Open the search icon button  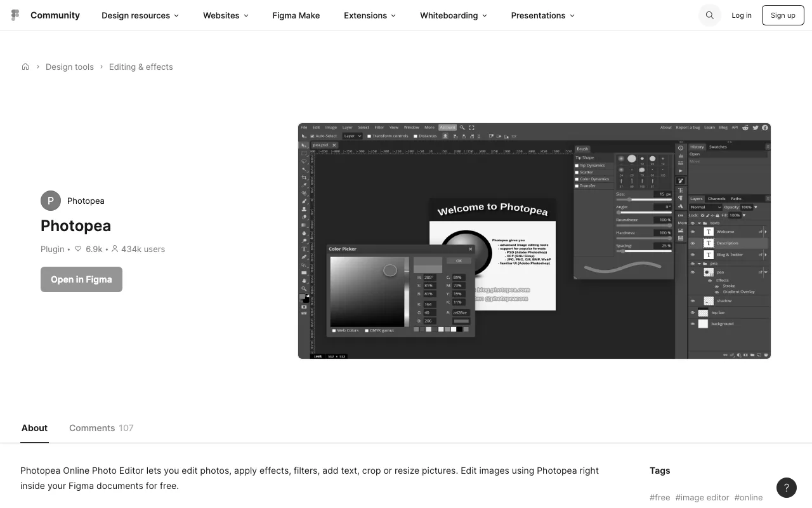710,15
